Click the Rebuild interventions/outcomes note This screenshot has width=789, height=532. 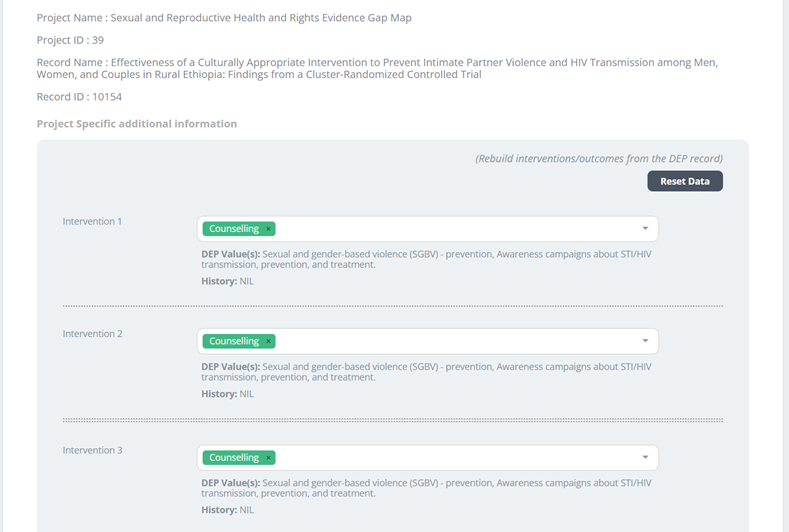[598, 158]
